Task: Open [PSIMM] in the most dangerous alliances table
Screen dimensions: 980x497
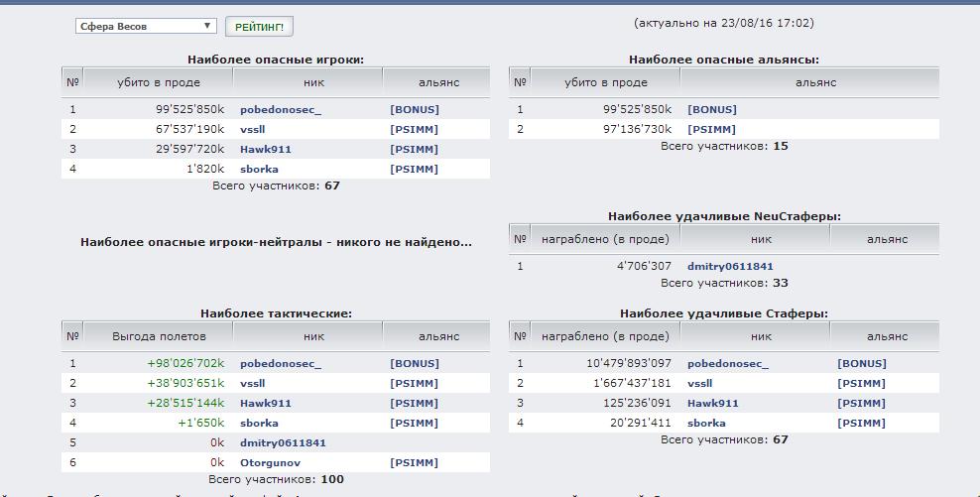Action: coord(711,130)
